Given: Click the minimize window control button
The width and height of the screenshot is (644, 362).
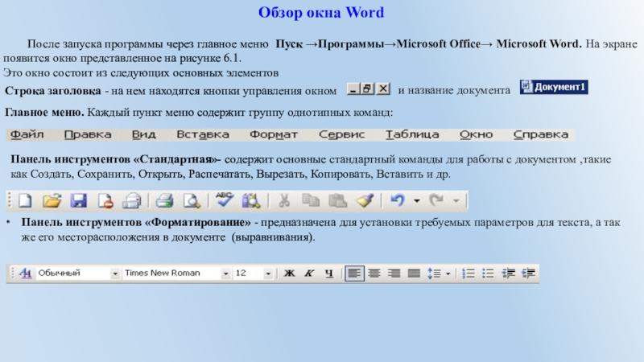Looking at the screenshot, I should (353, 88).
